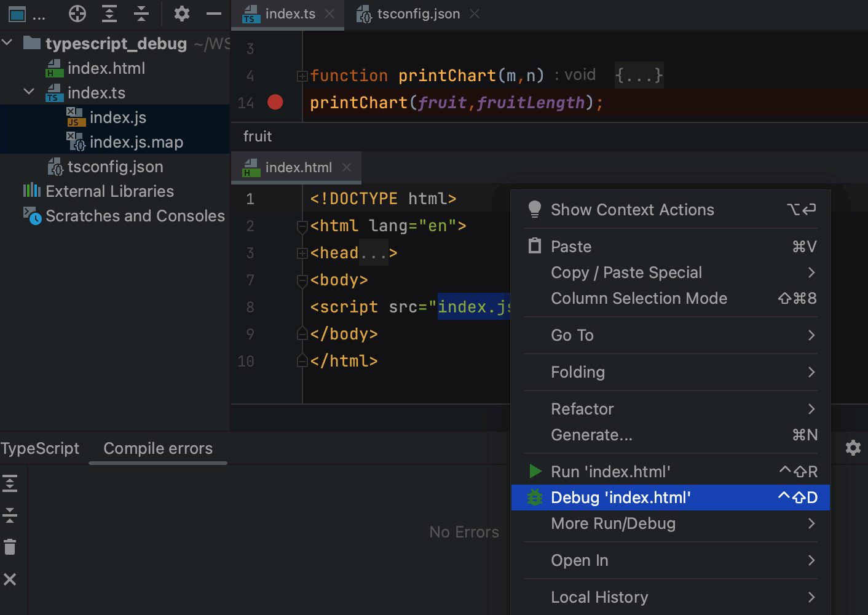Toggle the breakpoint on line 14

[275, 102]
